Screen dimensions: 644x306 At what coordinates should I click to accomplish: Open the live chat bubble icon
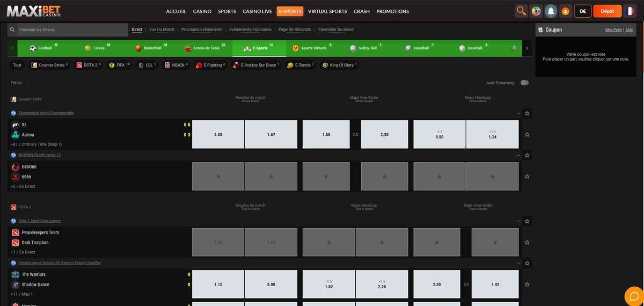(634, 296)
